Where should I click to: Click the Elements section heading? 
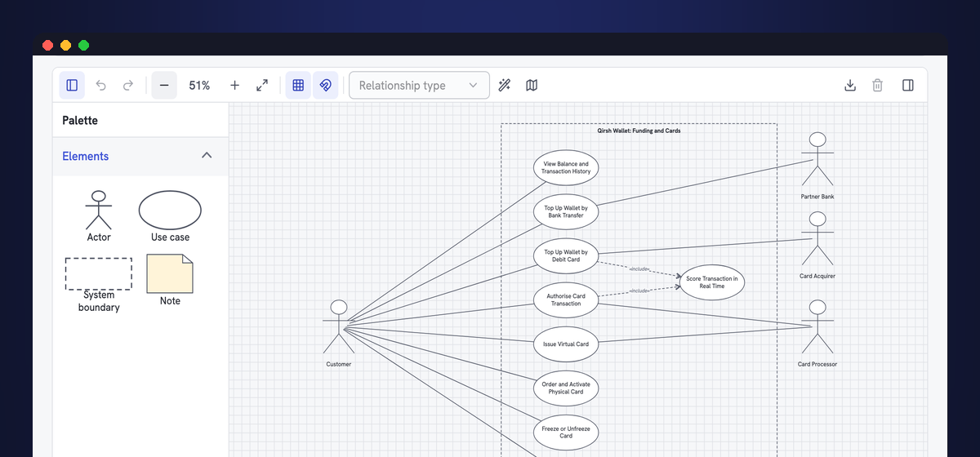[x=86, y=156]
